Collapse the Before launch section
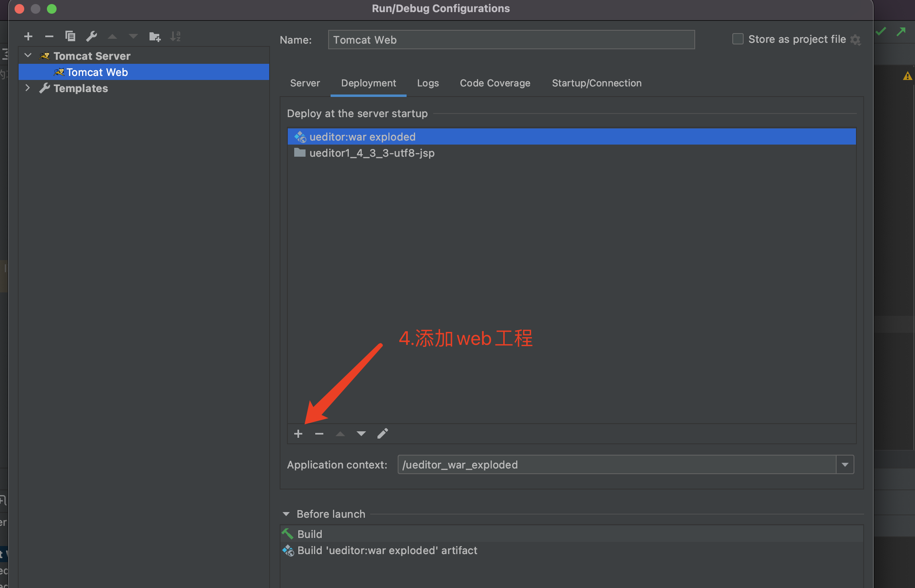The width and height of the screenshot is (915, 588). point(286,514)
